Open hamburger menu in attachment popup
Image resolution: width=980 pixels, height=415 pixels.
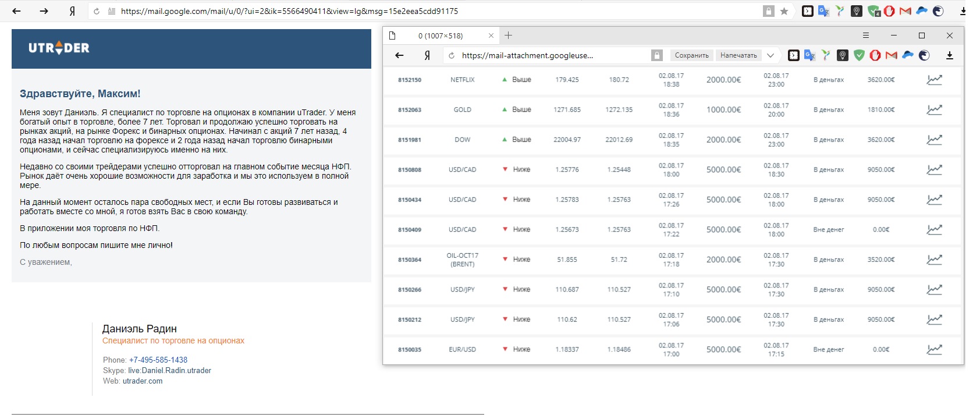(x=865, y=36)
